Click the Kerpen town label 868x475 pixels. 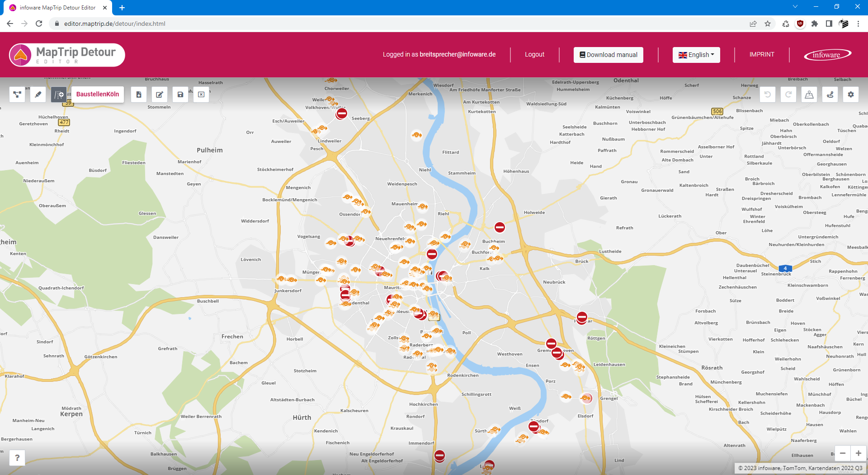click(x=71, y=414)
